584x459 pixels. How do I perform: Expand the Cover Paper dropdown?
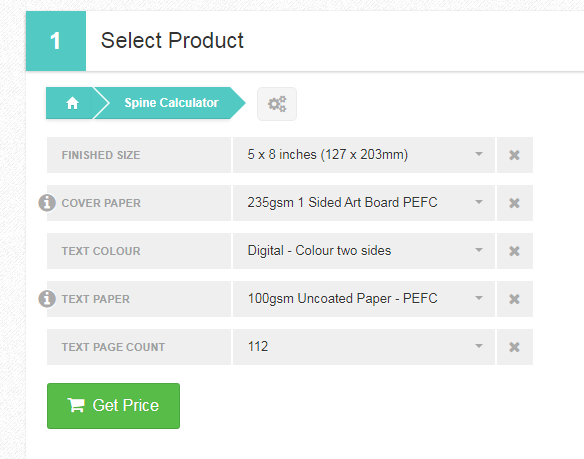(364, 203)
